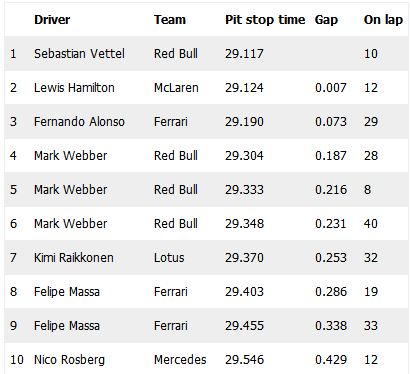Click the Driver column header
The image size is (410, 374).
tap(52, 20)
